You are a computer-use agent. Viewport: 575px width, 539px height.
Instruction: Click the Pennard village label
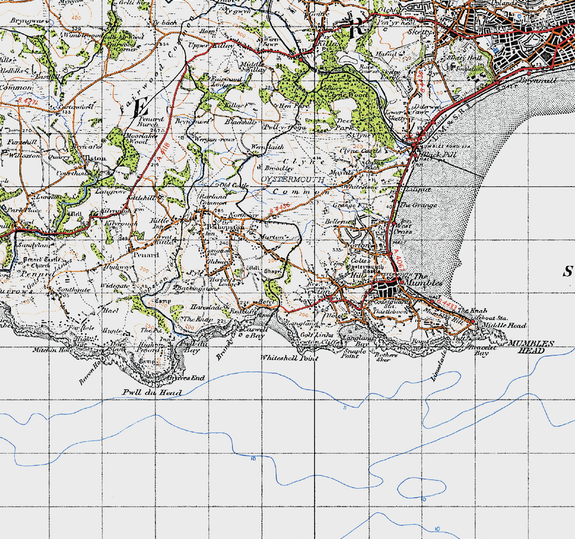[x=146, y=254]
